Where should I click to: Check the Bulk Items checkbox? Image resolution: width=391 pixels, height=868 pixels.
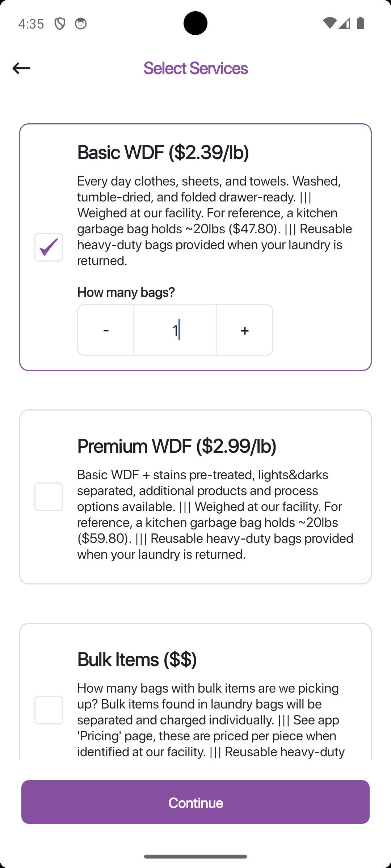pyautogui.click(x=49, y=710)
